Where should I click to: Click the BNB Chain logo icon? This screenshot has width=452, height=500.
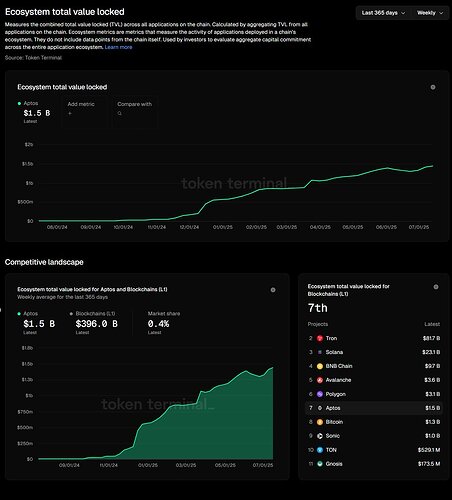[x=320, y=366]
